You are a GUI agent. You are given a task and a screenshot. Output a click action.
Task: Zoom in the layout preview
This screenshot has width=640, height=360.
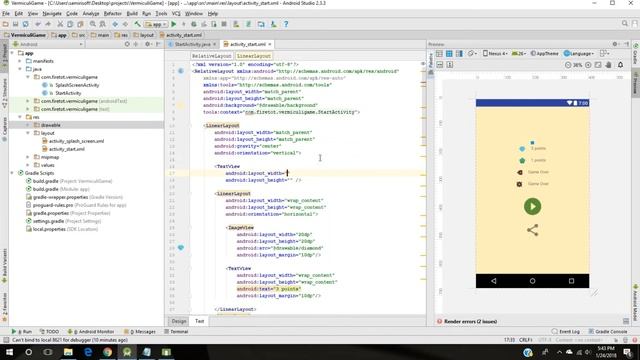(588, 65)
